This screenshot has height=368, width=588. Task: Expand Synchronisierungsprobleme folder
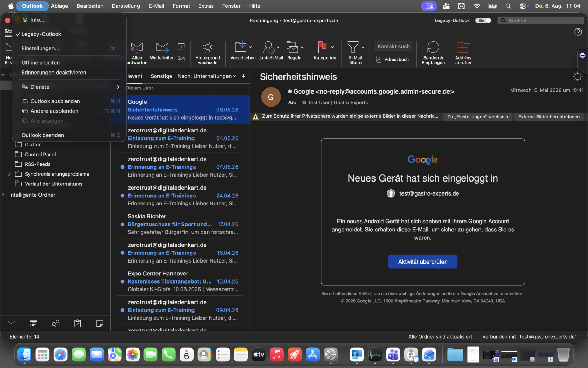click(9, 174)
